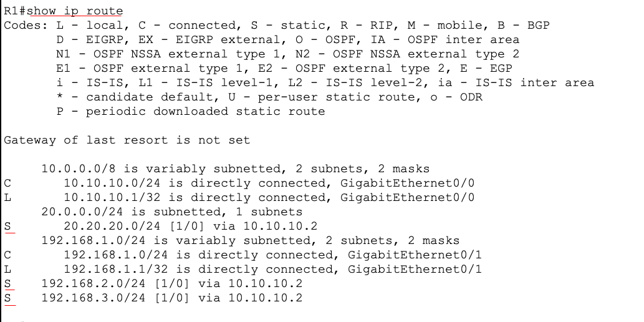644x322 pixels.
Task: Click the 192.168.1.0/24 directly connected entry
Action: point(243,255)
